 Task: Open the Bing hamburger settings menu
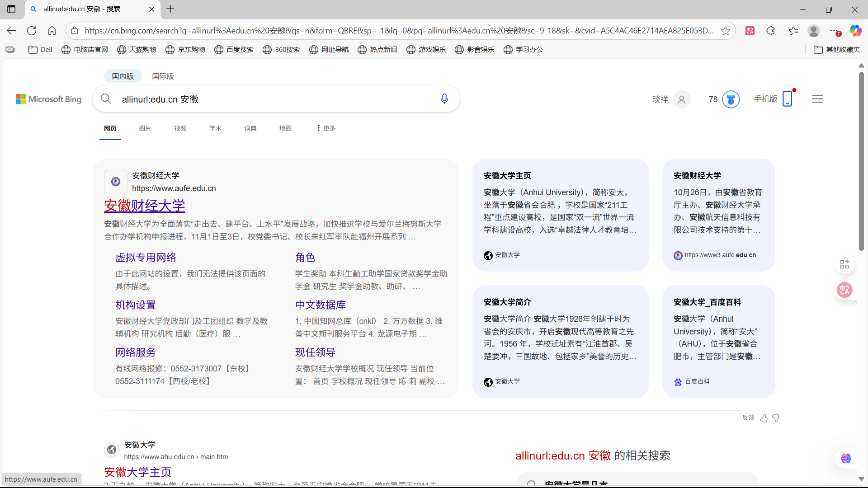click(x=817, y=99)
